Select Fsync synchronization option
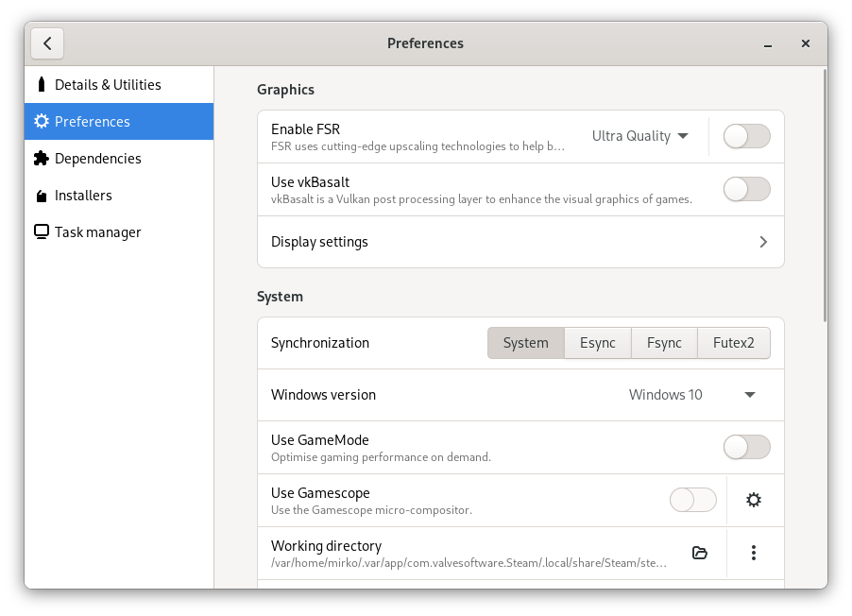Viewport: 852px width, 616px height. click(x=664, y=343)
